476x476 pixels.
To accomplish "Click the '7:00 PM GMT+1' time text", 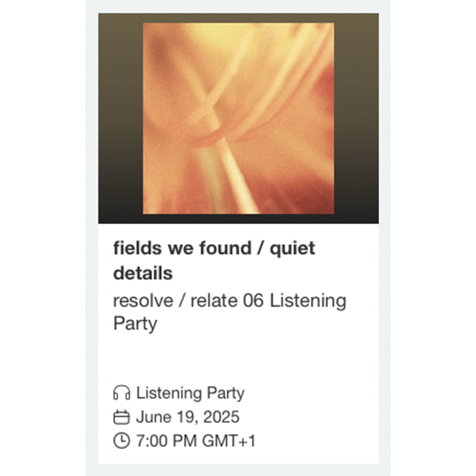I will click(196, 441).
